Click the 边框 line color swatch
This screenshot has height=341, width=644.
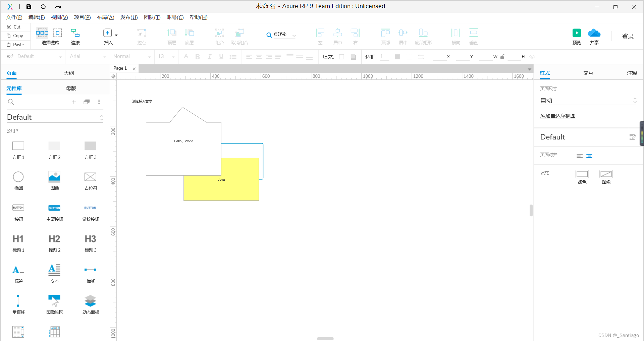point(397,57)
